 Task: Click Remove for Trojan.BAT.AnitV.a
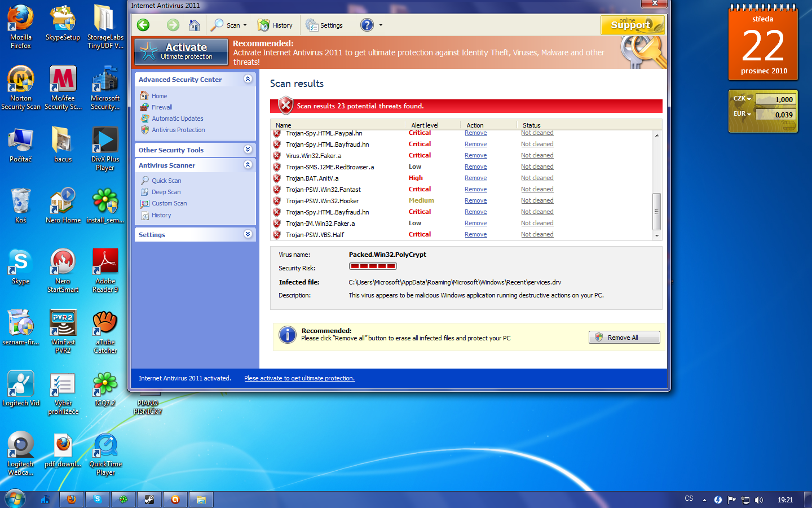coord(476,178)
